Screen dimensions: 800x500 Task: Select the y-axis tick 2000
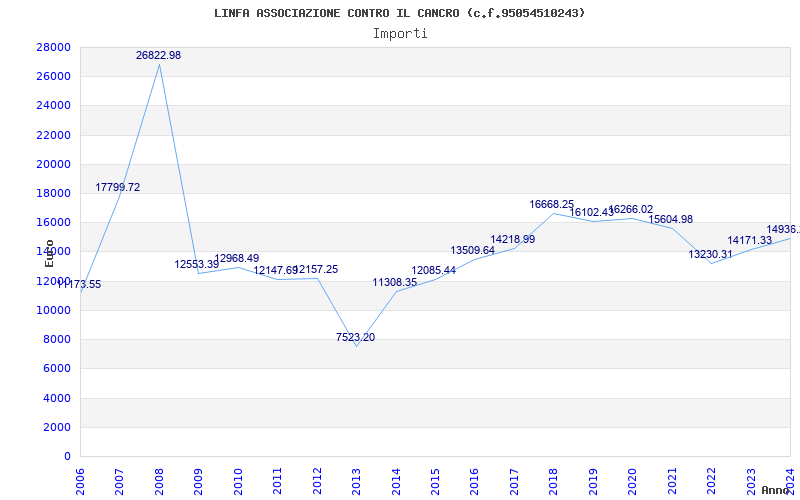(x=57, y=428)
